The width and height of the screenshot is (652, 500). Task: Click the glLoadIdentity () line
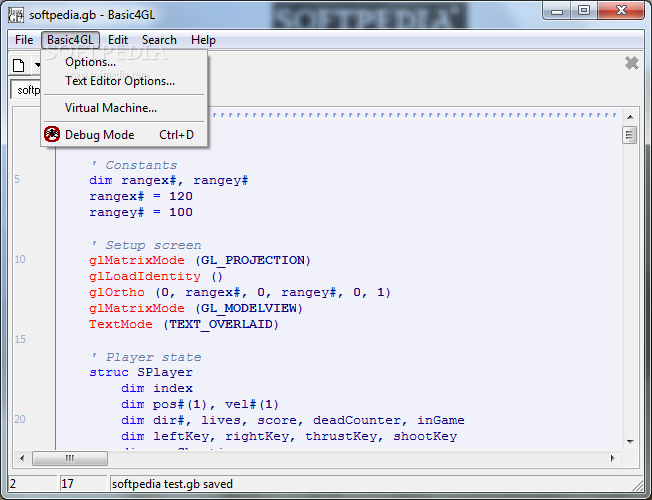pyautogui.click(x=156, y=276)
